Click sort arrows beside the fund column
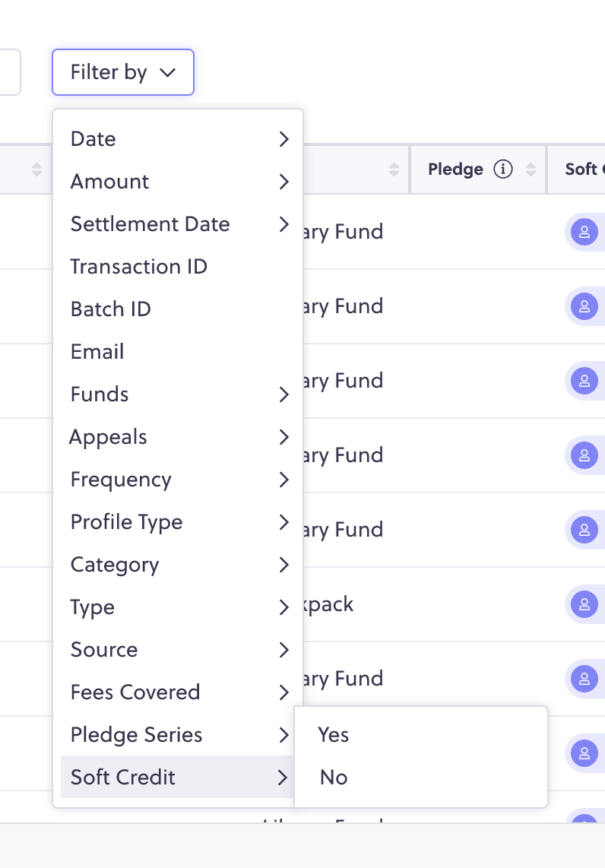This screenshot has width=605, height=868. coord(394,169)
